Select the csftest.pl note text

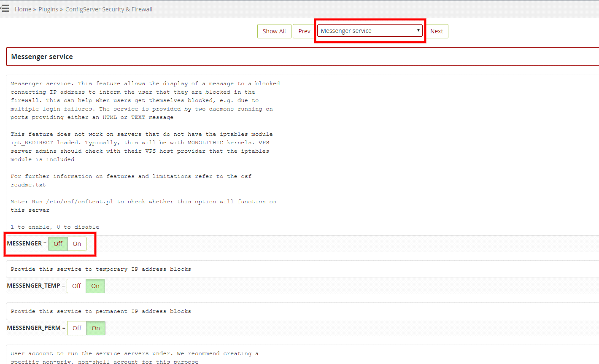(143, 201)
